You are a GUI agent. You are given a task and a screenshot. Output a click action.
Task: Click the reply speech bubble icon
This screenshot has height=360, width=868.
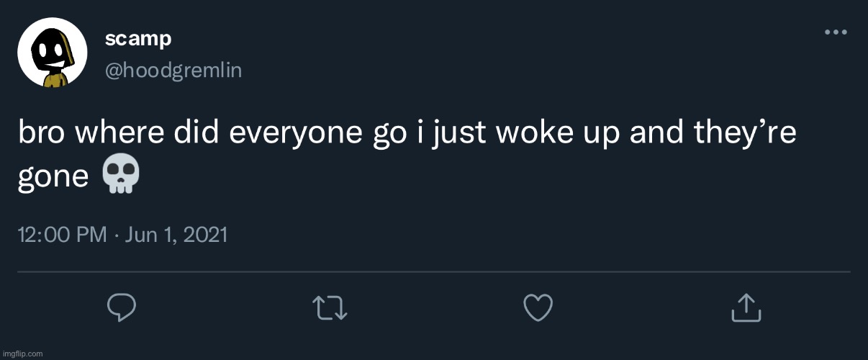(x=122, y=308)
